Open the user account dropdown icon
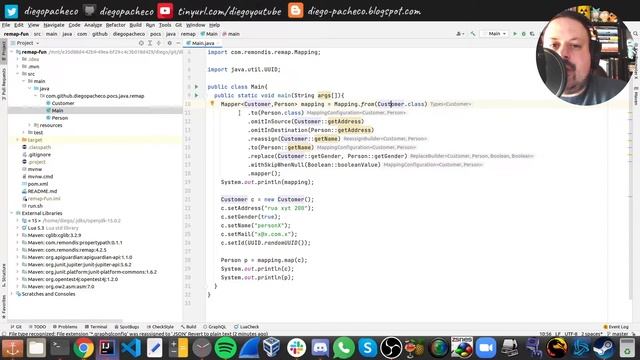 coord(460,34)
